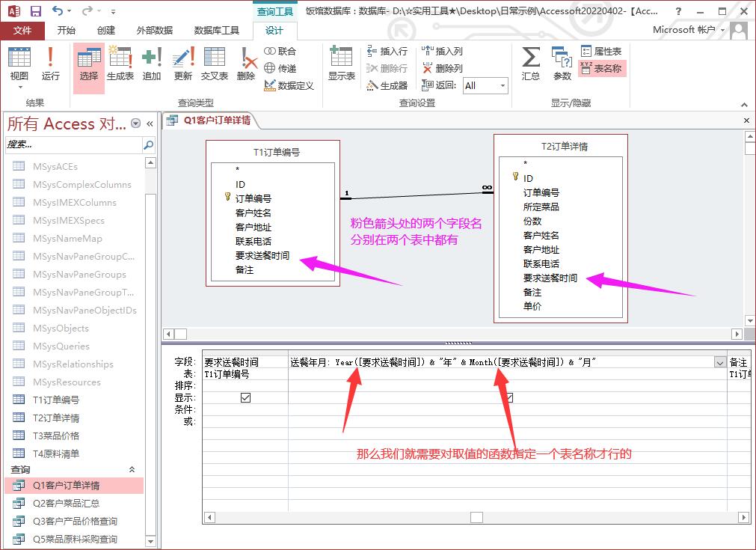The image size is (756, 550).
Task: Collapse the 查询 group in navigation pane
Action: tap(132, 469)
